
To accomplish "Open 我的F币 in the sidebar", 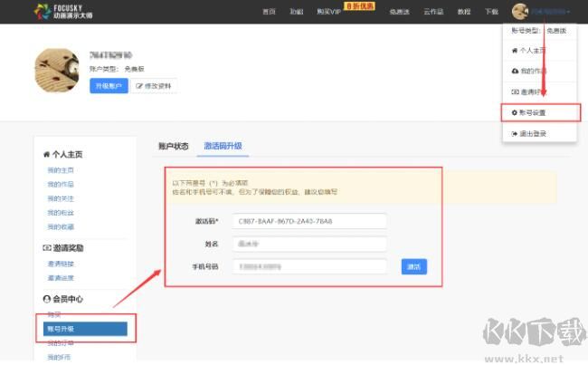I will pos(59,357).
